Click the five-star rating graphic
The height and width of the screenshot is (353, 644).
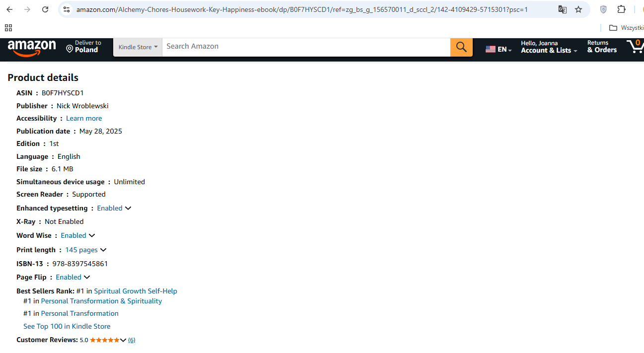click(104, 340)
